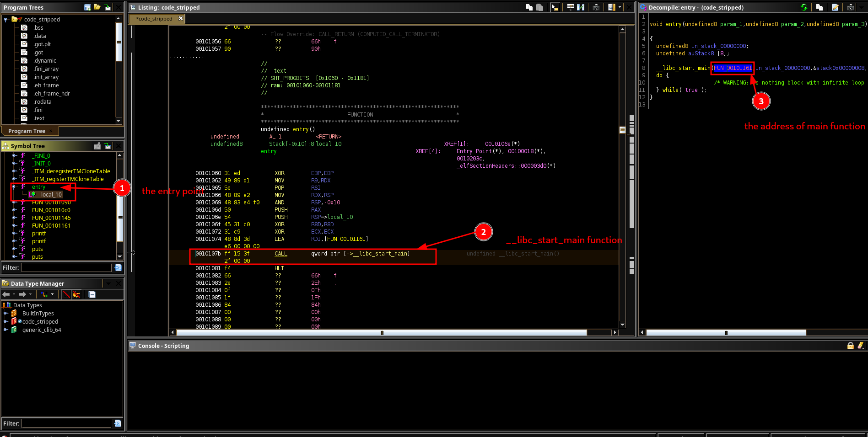Viewport: 868px width, 437px height.
Task: Toggle the filter arrays button in Data Type Manager
Action: (66, 294)
